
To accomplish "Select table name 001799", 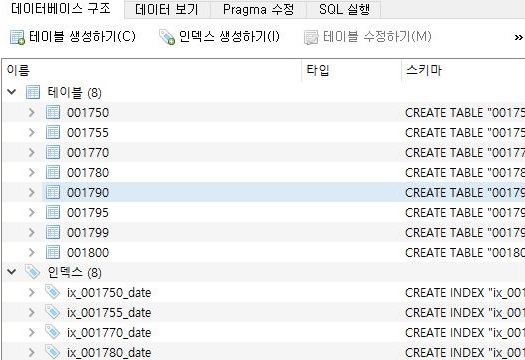I will tap(88, 233).
